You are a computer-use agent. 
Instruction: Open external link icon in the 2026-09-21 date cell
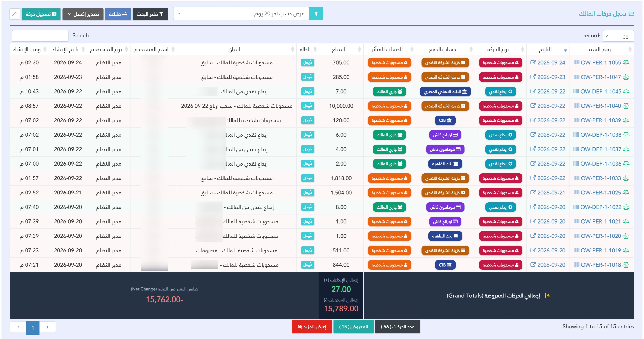(533, 192)
